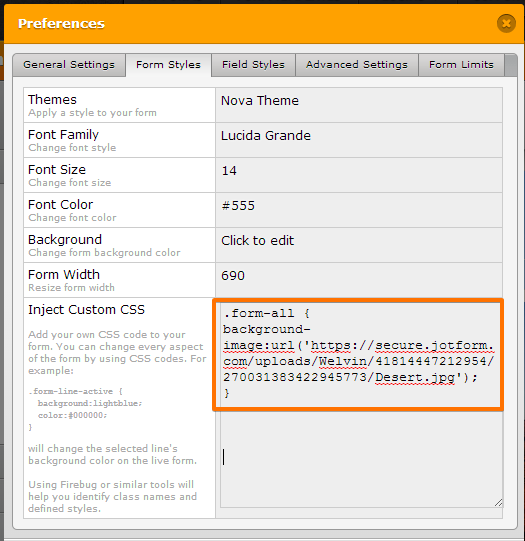Click the Form Width row label
The width and height of the screenshot is (525, 541).
pos(64,275)
